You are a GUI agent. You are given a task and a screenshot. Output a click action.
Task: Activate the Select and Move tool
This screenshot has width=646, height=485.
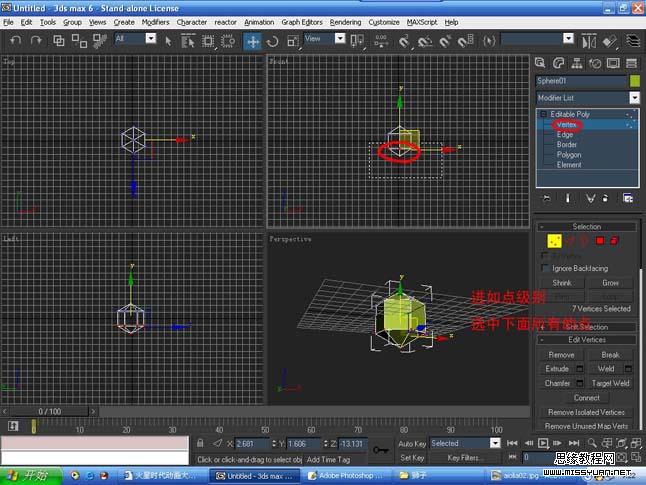pos(253,41)
